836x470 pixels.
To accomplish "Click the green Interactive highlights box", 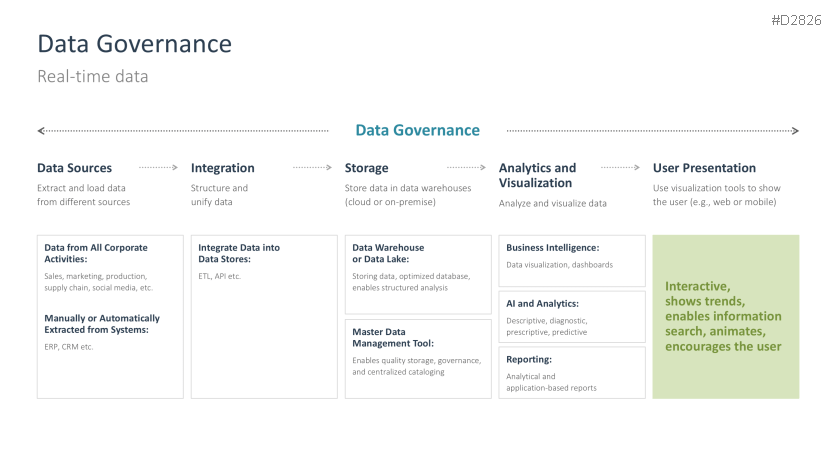I will pos(725,316).
